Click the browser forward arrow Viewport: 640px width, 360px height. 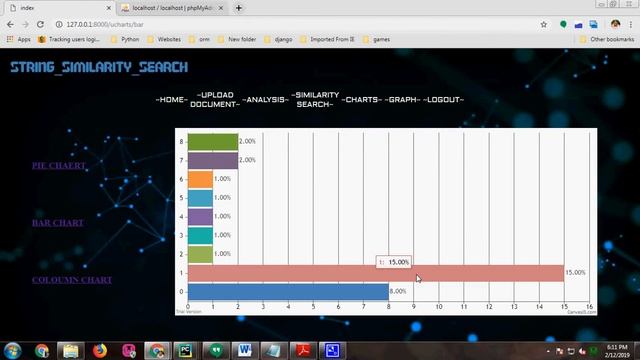pos(25,24)
